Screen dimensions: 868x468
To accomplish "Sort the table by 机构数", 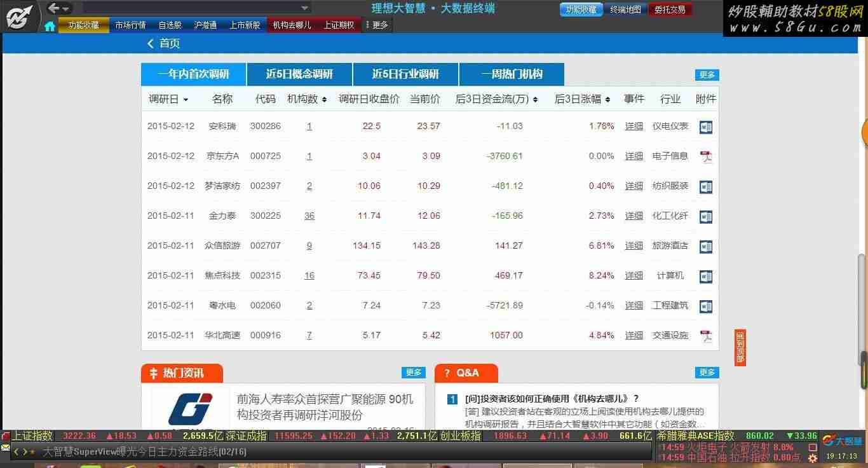I will tap(307, 99).
